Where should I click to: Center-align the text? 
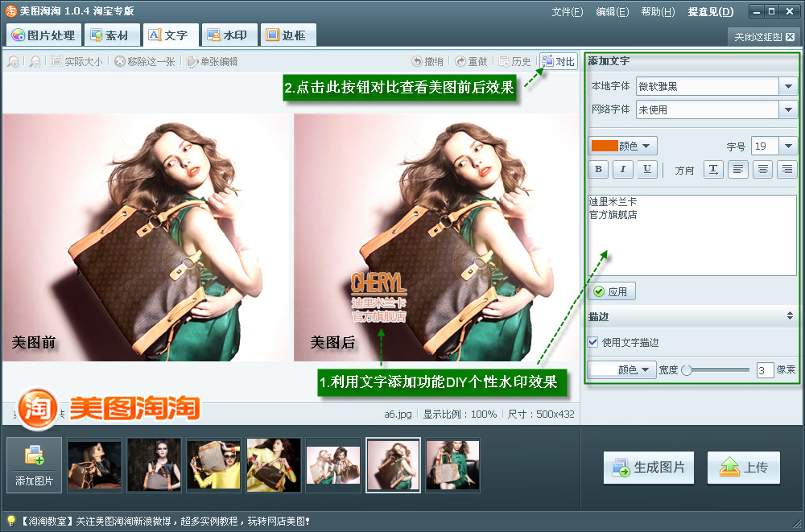[763, 170]
